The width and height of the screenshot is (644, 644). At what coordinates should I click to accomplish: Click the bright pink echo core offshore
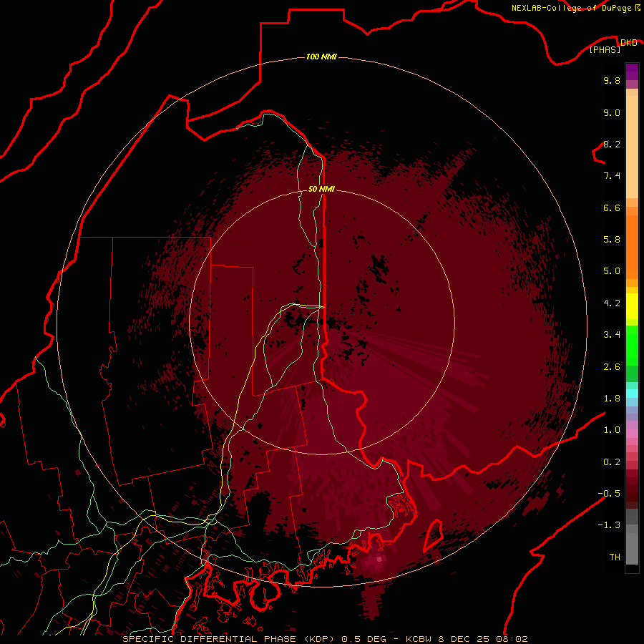click(379, 559)
